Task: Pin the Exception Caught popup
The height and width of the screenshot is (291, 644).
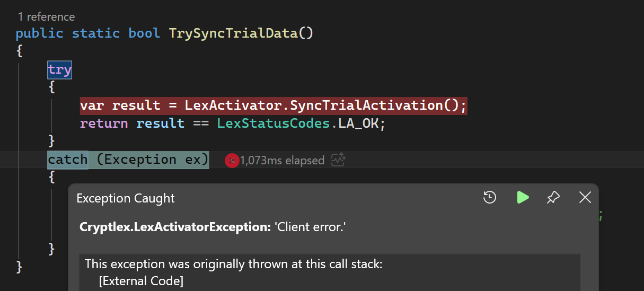Action: pyautogui.click(x=553, y=198)
